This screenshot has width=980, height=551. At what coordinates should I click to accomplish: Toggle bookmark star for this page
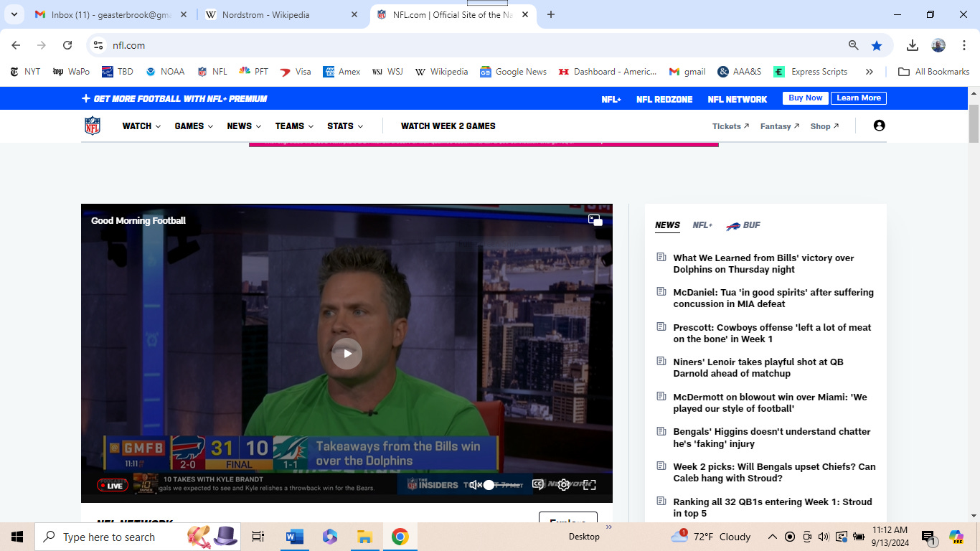click(x=876, y=45)
